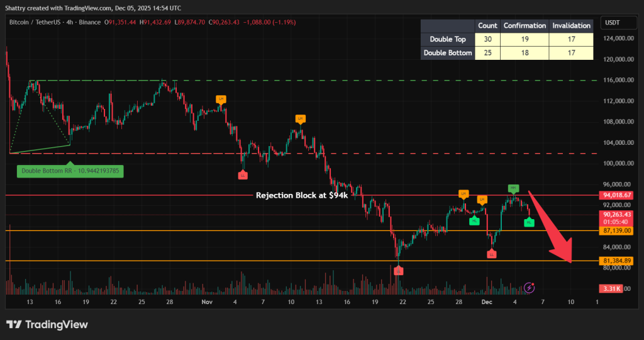Click the Double Top row header in table

447,40
